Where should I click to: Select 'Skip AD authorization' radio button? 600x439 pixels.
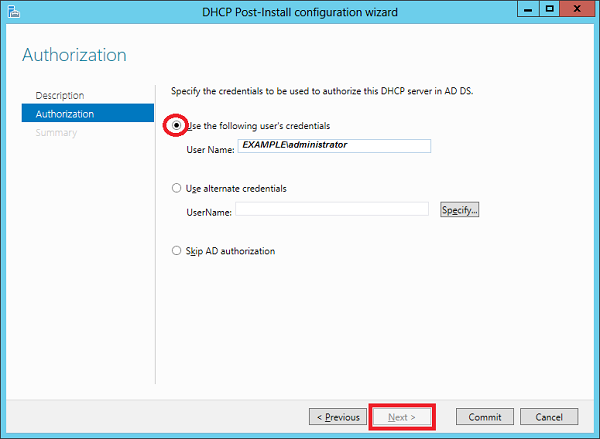click(x=178, y=251)
